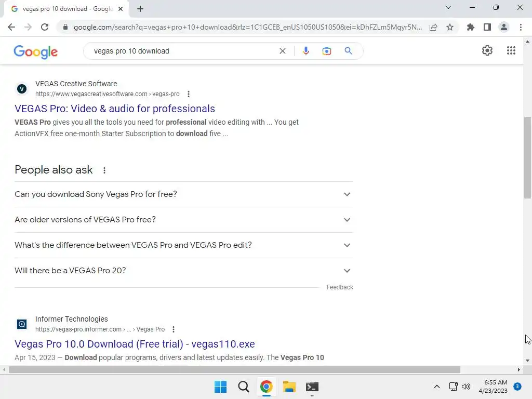The width and height of the screenshot is (532, 399).
Task: Click the Google logo
Action: click(x=36, y=51)
